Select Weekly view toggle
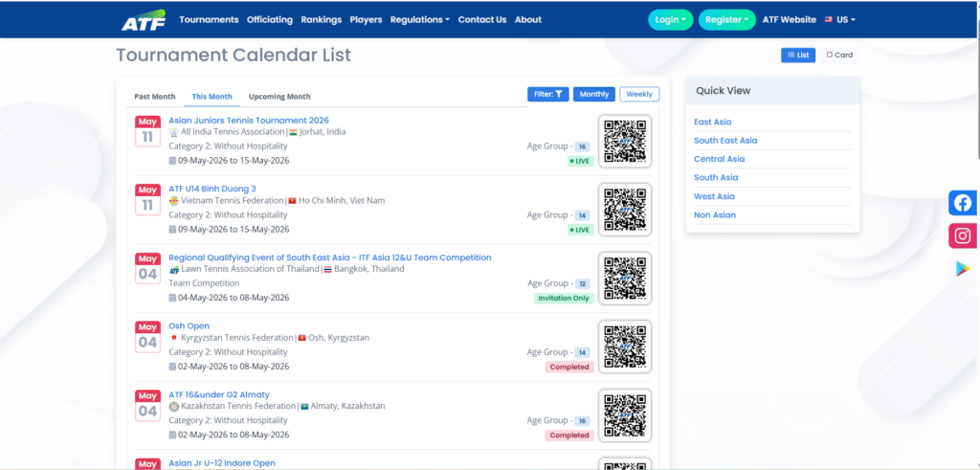Screen dimensions: 980x470 (639, 94)
